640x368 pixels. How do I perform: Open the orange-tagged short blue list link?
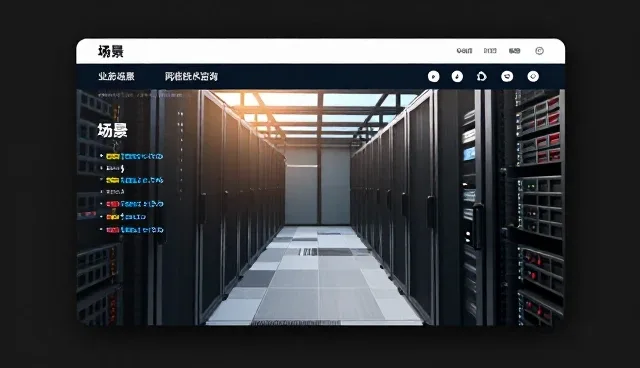click(x=126, y=217)
